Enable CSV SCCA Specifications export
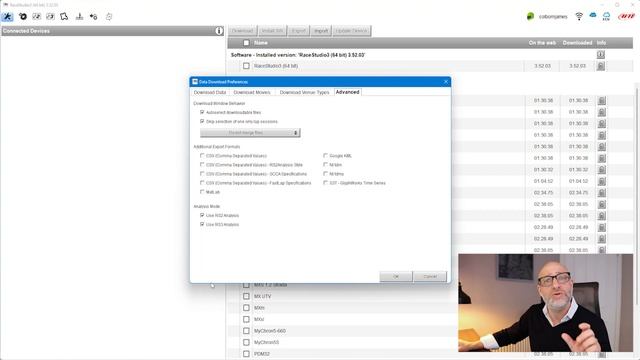Viewport: 640px width, 360px height. [x=202, y=174]
